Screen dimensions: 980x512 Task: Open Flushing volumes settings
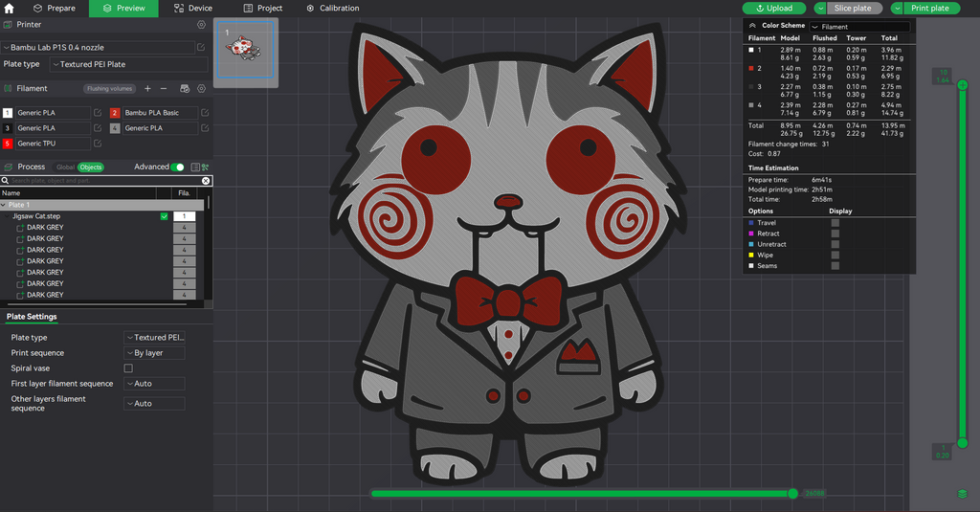coord(109,89)
